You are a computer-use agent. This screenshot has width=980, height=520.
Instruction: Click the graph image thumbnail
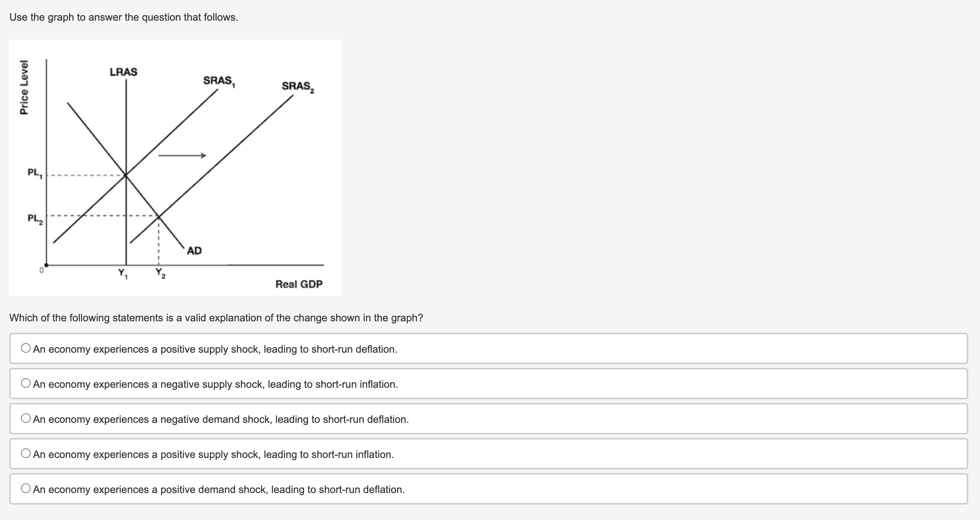coord(175,168)
